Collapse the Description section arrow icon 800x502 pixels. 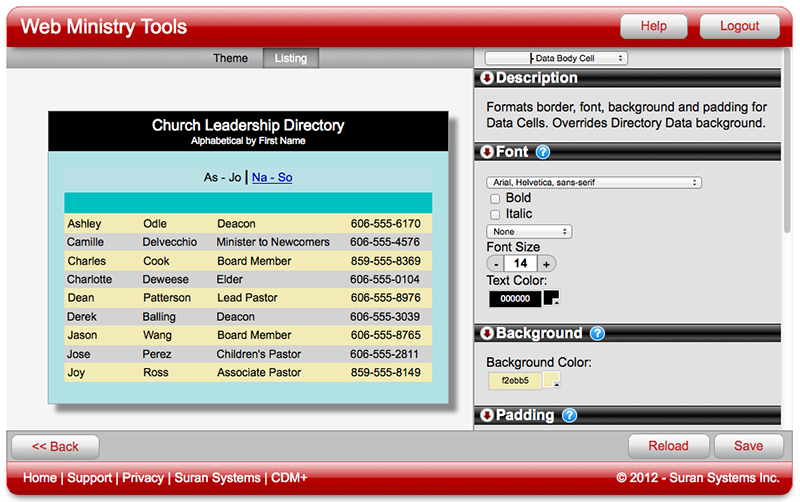pyautogui.click(x=487, y=78)
